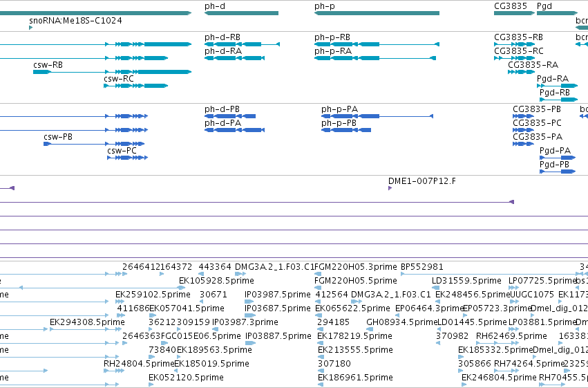Click the CG3835-PA protein label
The width and height of the screenshot is (588, 388).
(538, 137)
